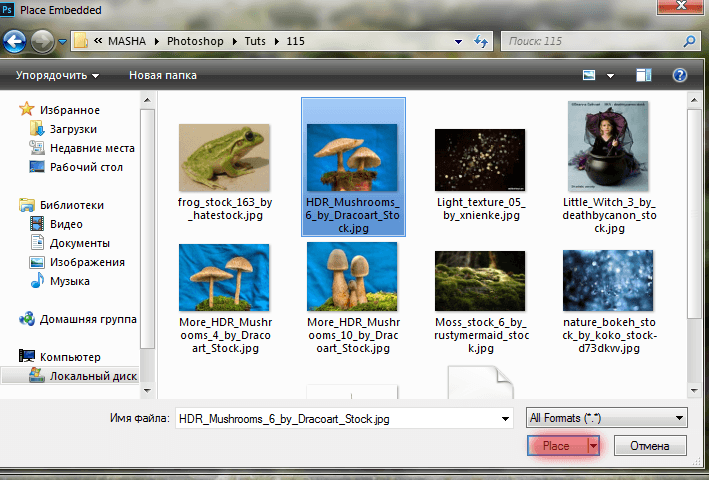Toggle the preview pane icon
The width and height of the screenshot is (709, 480).
click(644, 75)
